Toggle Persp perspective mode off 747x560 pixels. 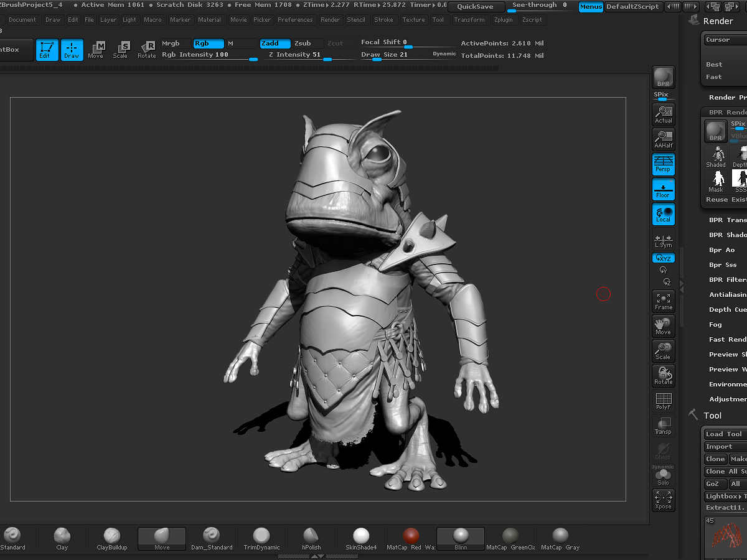[663, 164]
